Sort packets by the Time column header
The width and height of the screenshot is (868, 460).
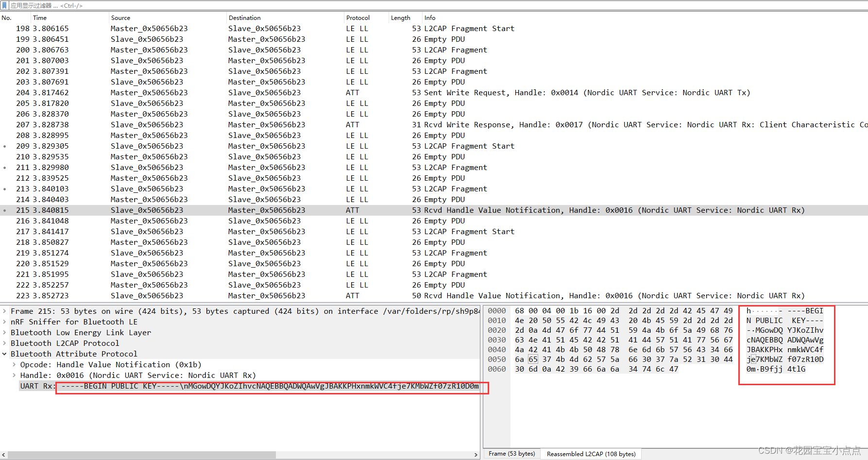[x=40, y=18]
